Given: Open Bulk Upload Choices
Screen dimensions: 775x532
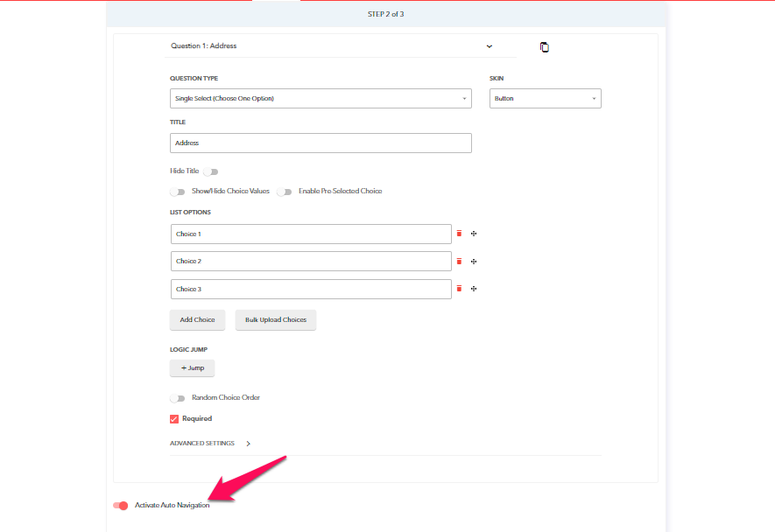Looking at the screenshot, I should pos(275,319).
